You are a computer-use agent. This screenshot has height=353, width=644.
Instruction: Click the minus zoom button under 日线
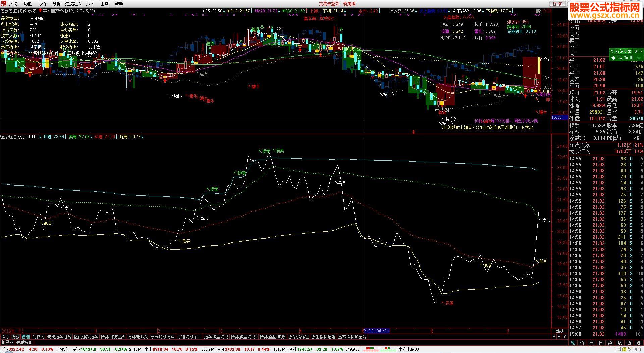coord(559,337)
